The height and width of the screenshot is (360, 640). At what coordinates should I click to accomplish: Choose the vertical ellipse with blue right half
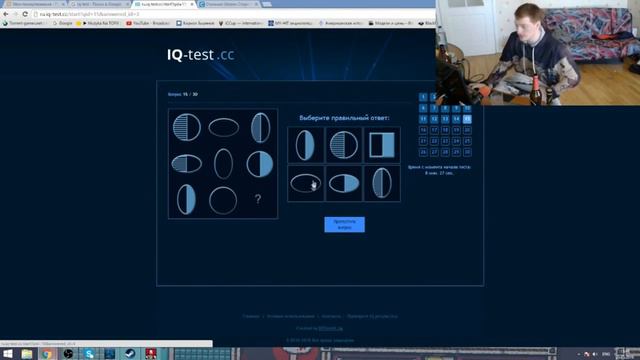point(306,145)
